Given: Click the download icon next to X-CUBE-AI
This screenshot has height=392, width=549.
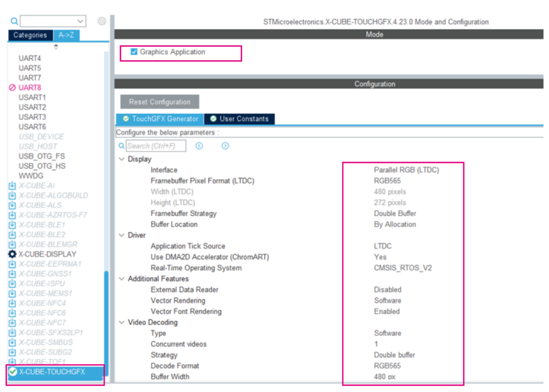Looking at the screenshot, I should [12, 186].
